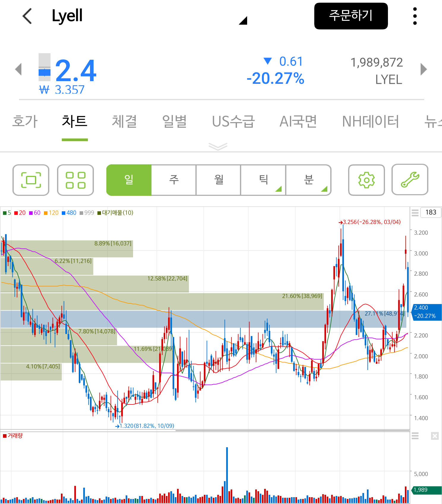This screenshot has width=442, height=504.
Task: Open chart tools wrench icon
Action: pyautogui.click(x=410, y=180)
